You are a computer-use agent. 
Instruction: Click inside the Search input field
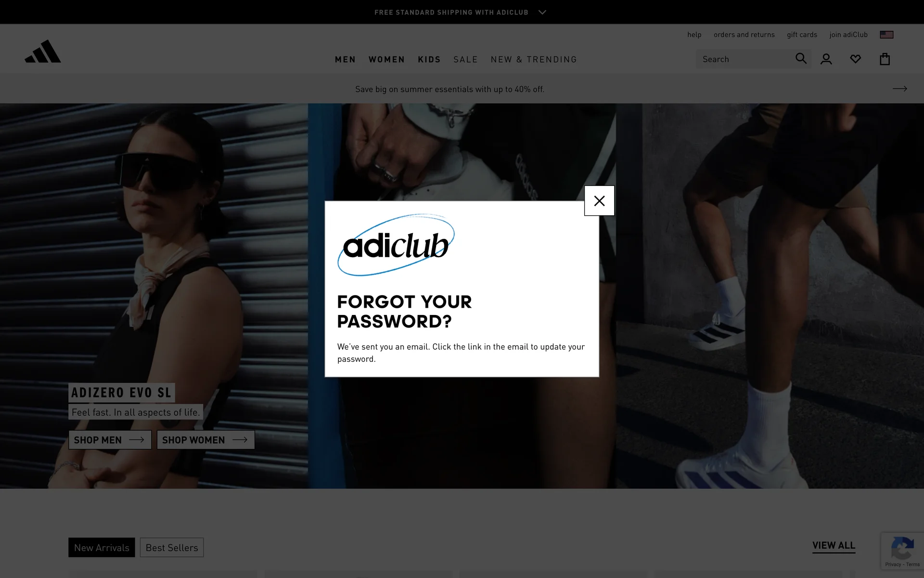click(x=744, y=59)
